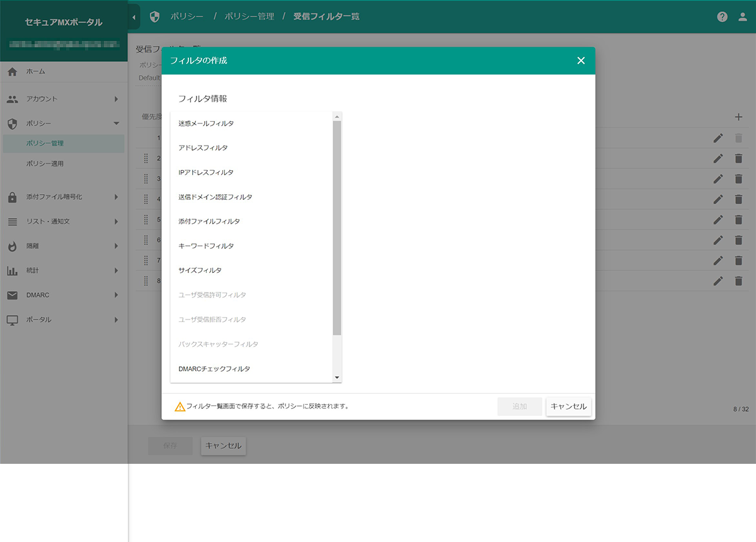
Task: Click the 統計 bar chart icon
Action: click(x=12, y=271)
